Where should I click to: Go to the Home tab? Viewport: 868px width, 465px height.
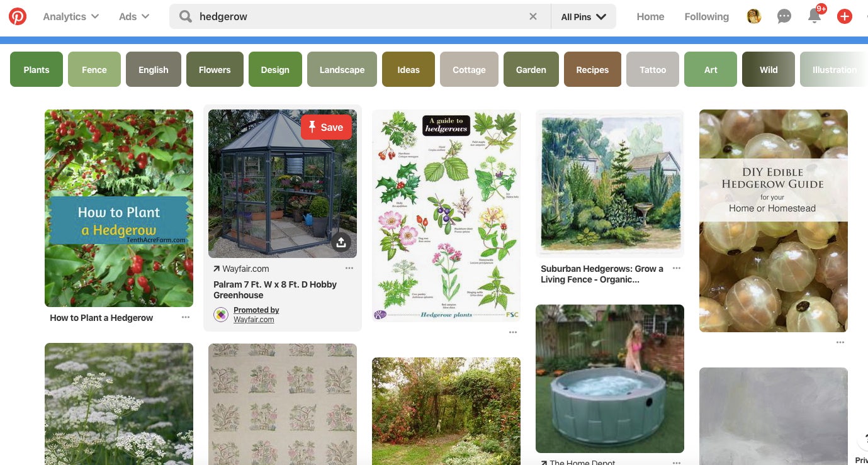click(650, 17)
